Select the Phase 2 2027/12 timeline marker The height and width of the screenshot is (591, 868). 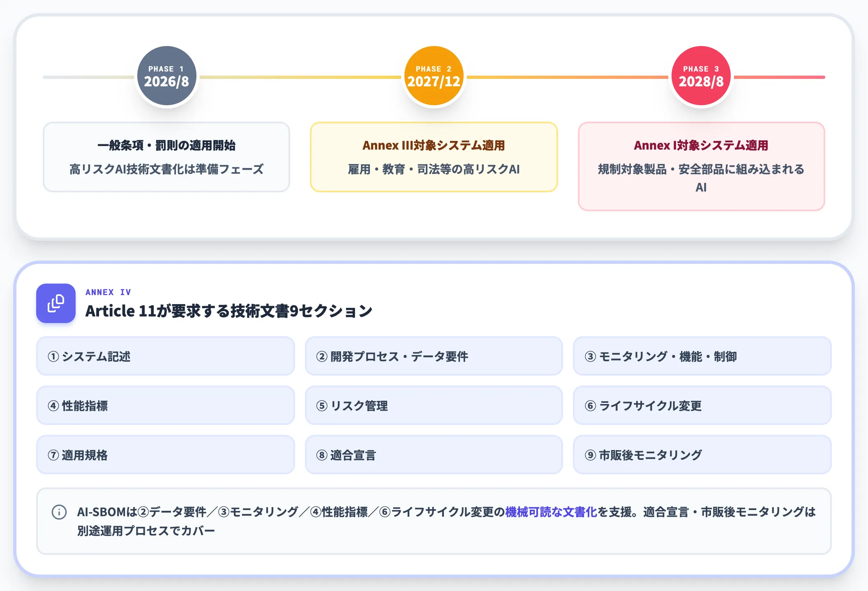pyautogui.click(x=434, y=76)
